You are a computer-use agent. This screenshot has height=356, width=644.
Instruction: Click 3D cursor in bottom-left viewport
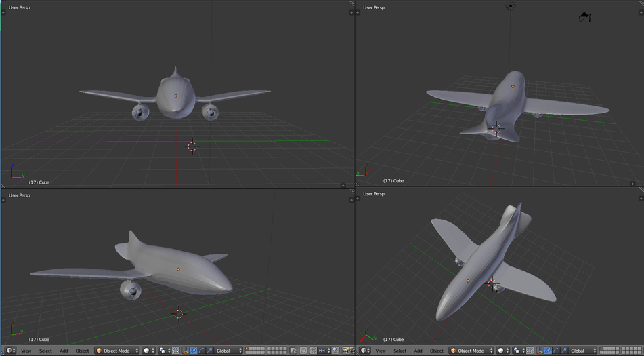(x=178, y=314)
